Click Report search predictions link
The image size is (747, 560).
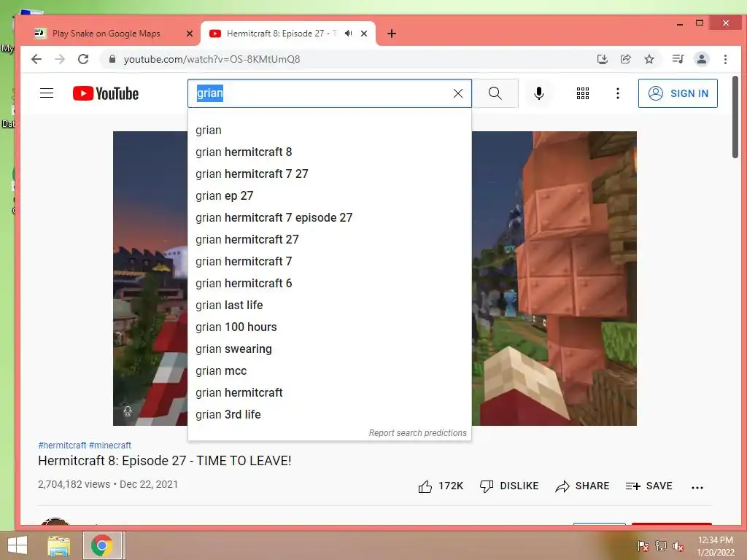click(417, 433)
